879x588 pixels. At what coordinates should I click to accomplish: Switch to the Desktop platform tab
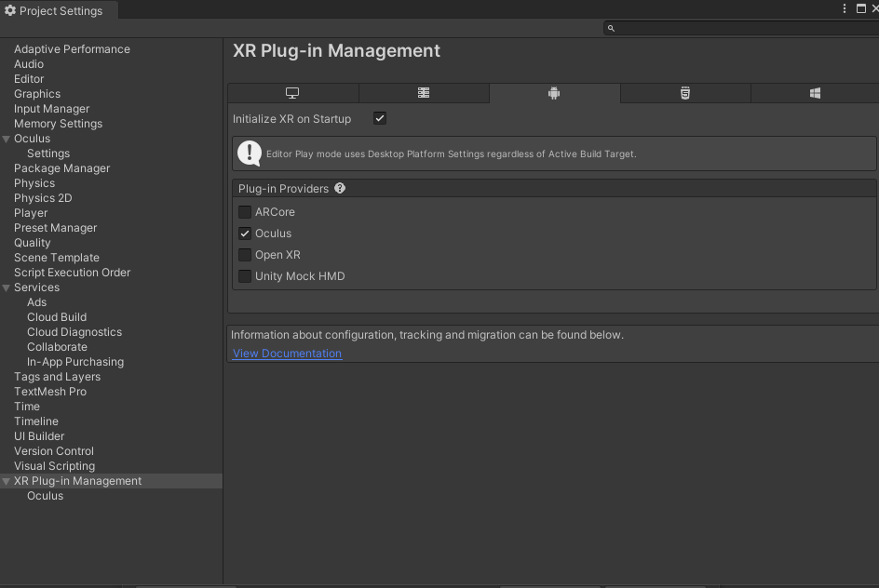point(292,93)
